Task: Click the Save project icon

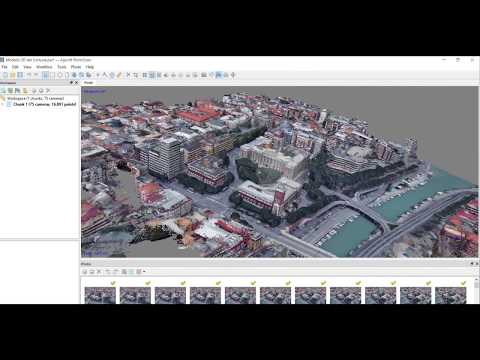Action: coord(20,75)
